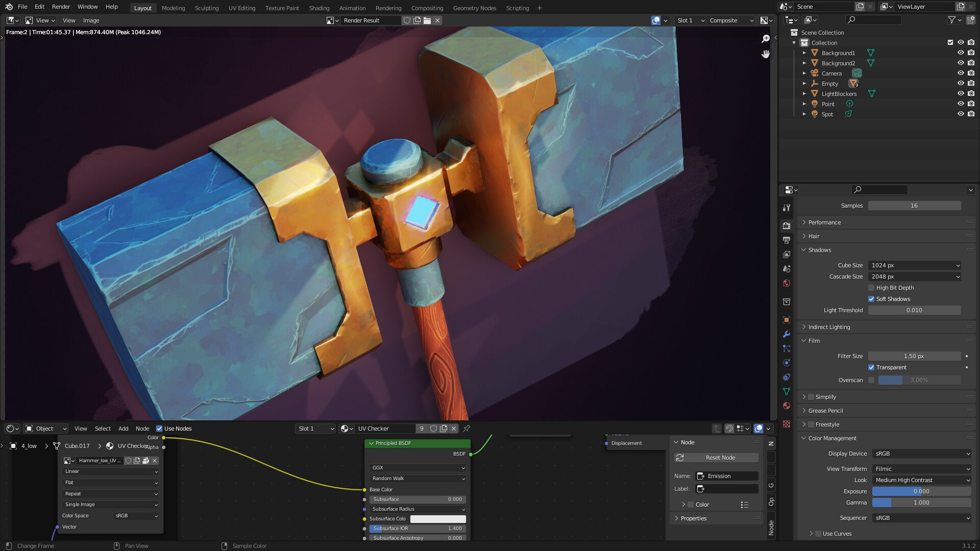Image resolution: width=980 pixels, height=551 pixels.
Task: Open the Output properties tab icon
Action: (787, 240)
